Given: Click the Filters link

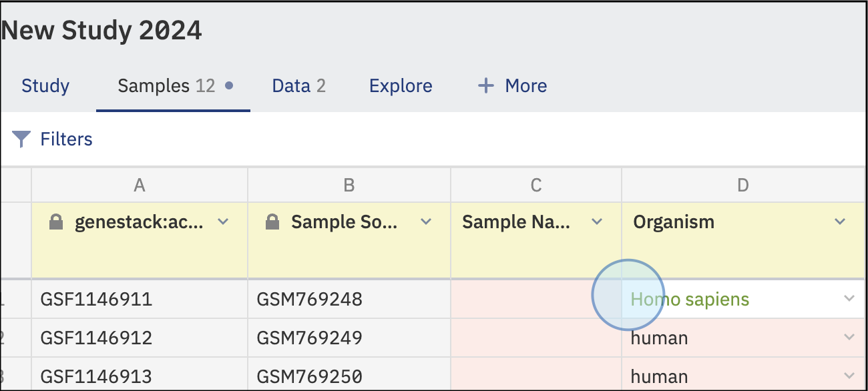Looking at the screenshot, I should (66, 139).
